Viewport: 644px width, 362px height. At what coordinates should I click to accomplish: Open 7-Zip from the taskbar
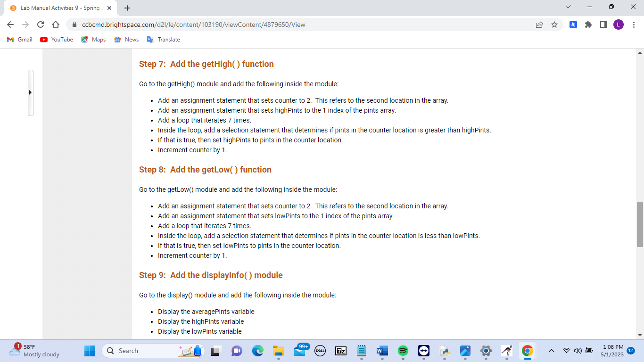click(340, 351)
